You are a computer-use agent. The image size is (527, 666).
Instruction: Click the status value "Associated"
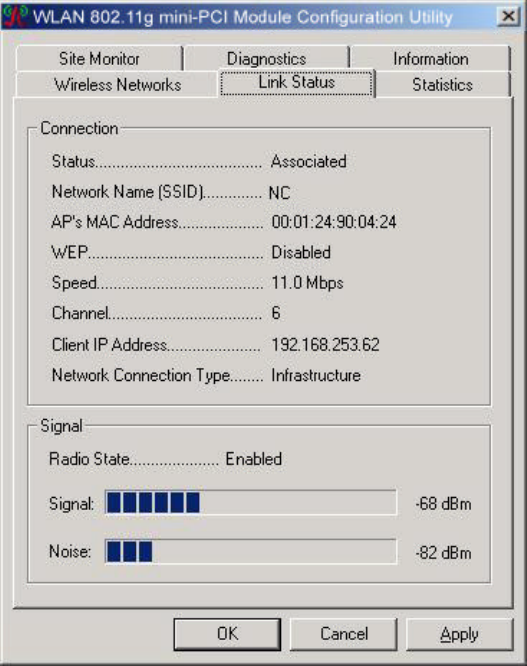click(x=309, y=161)
